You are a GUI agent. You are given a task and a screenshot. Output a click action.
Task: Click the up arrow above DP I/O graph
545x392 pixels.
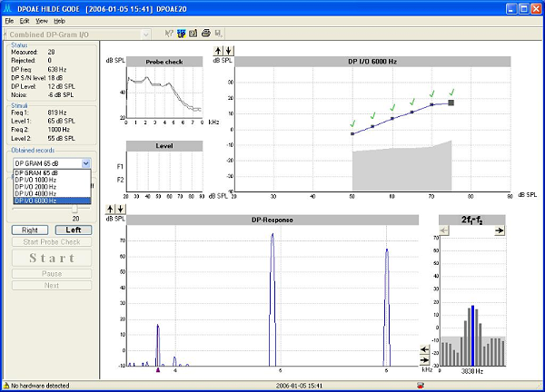pos(217,50)
